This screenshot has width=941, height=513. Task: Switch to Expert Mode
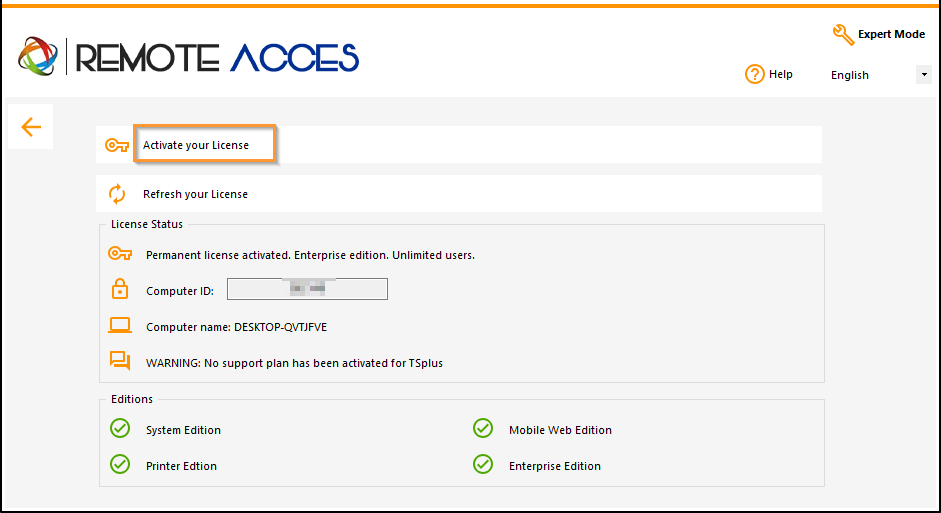click(x=891, y=35)
